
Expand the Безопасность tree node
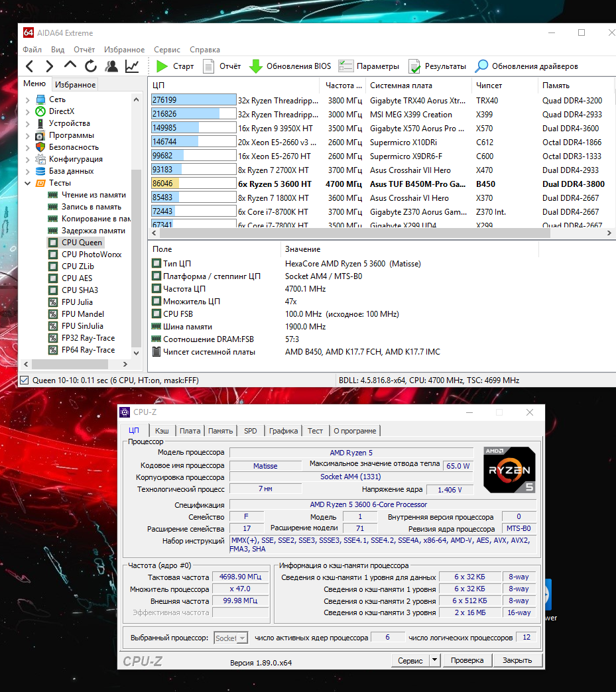coord(27,147)
